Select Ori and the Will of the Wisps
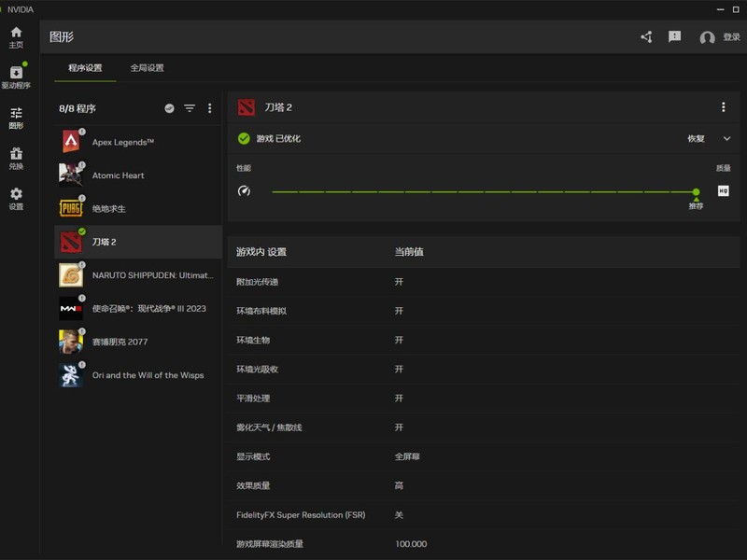 pos(138,375)
